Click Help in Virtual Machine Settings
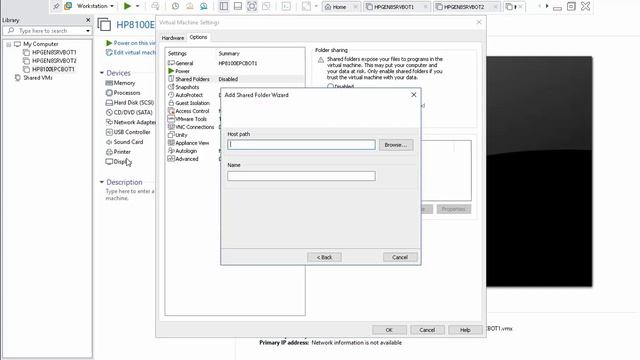Image resolution: width=640 pixels, height=360 pixels. pyautogui.click(x=465, y=330)
